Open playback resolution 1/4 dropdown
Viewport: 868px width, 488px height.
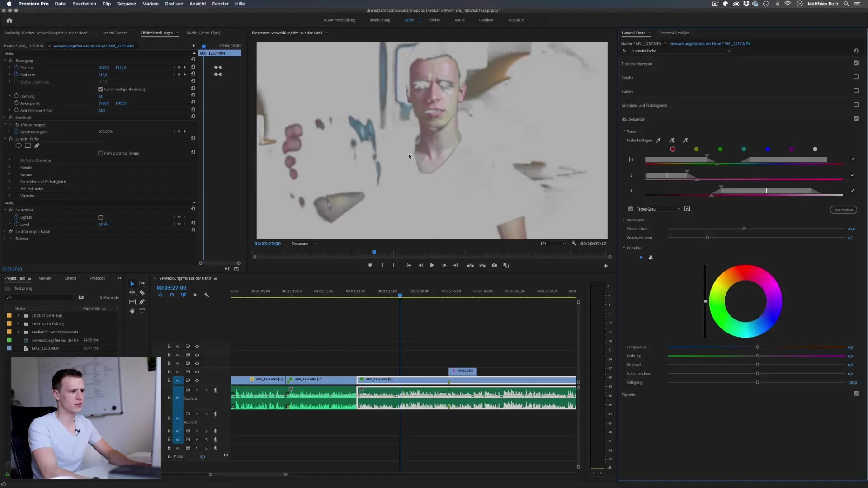[552, 244]
